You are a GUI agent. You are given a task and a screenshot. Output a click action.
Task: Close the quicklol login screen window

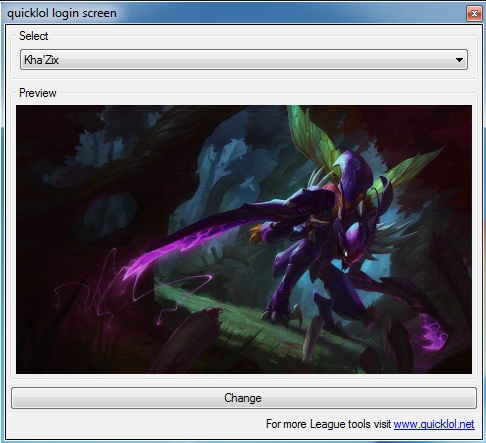click(474, 13)
